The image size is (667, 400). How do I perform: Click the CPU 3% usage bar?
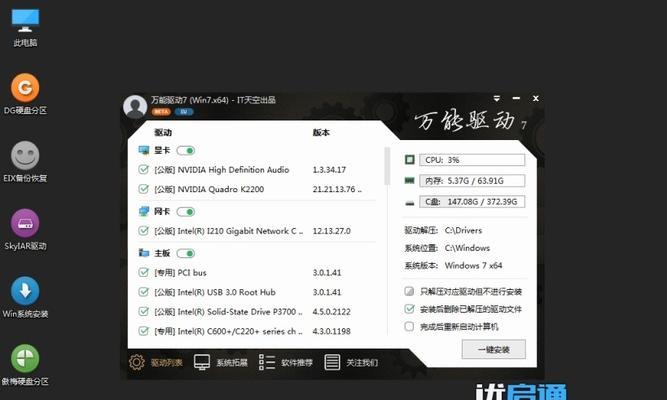pyautogui.click(x=472, y=160)
